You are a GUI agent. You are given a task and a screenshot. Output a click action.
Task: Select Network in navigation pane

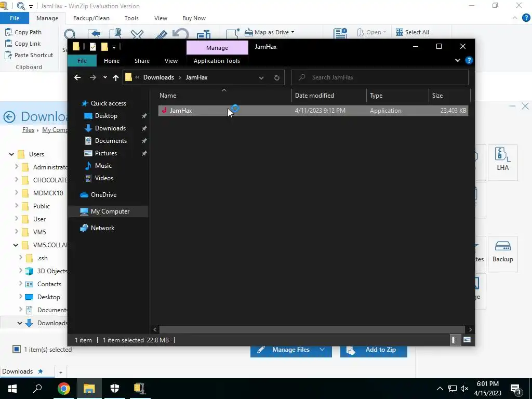[x=102, y=228]
